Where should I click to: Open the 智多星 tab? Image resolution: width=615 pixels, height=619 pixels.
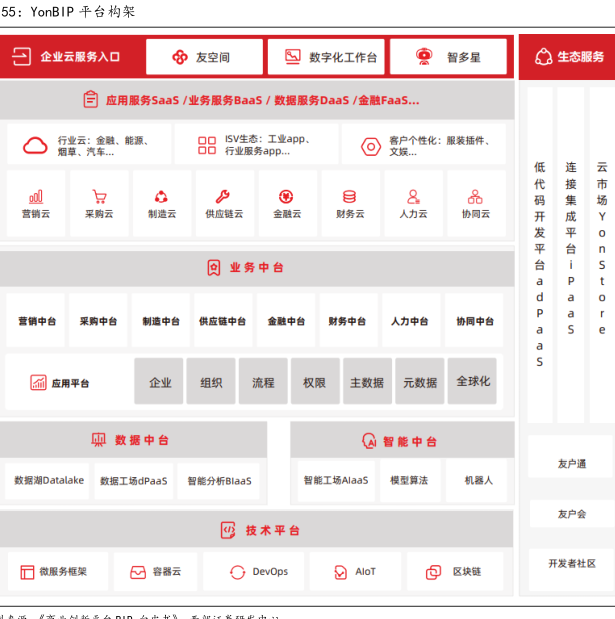point(448,57)
